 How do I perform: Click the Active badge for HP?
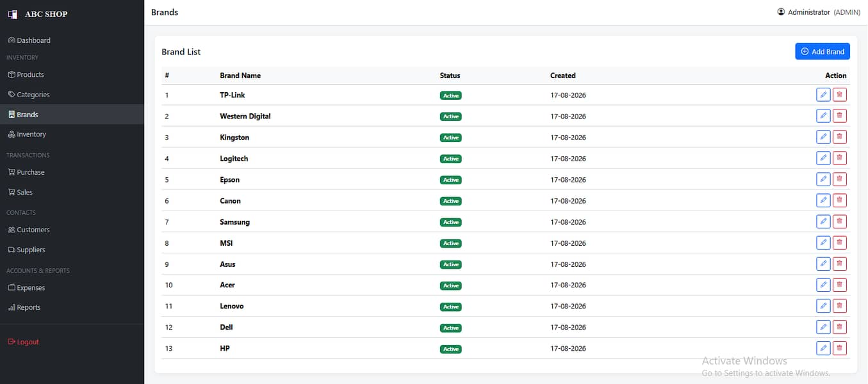tap(450, 349)
